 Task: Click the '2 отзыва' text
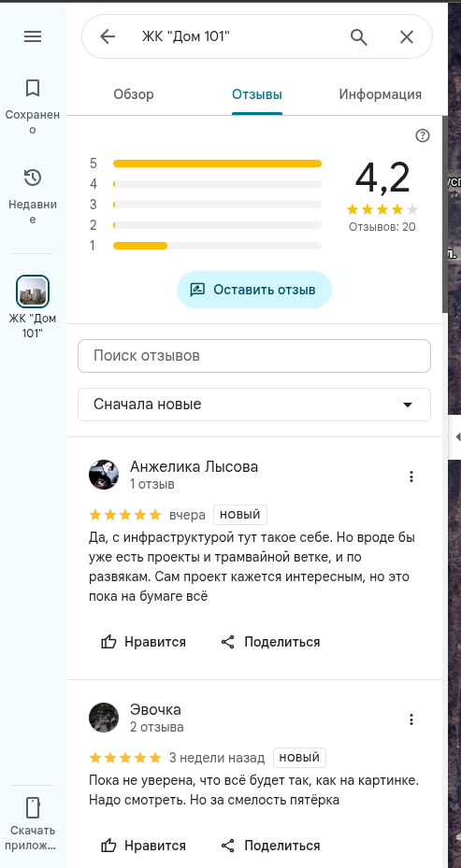click(x=157, y=727)
